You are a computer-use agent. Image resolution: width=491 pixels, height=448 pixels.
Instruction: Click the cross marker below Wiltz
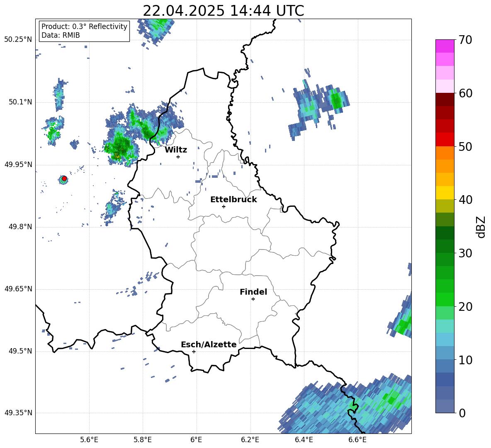[x=178, y=157]
